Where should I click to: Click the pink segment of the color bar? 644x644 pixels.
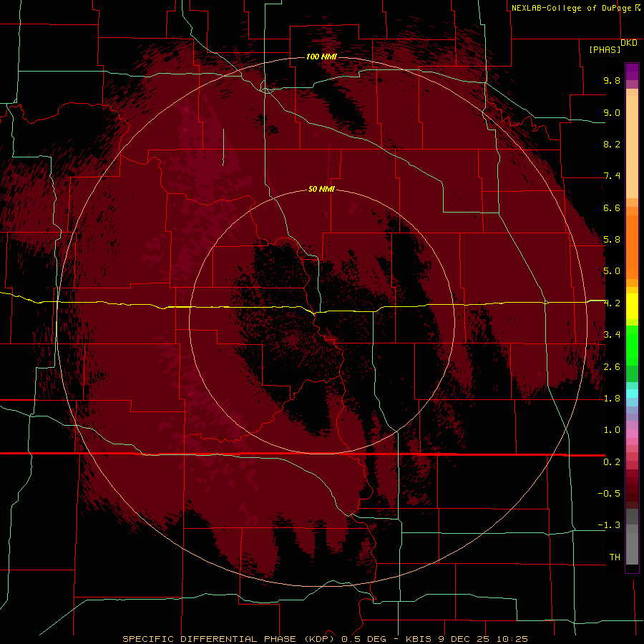pos(632,434)
